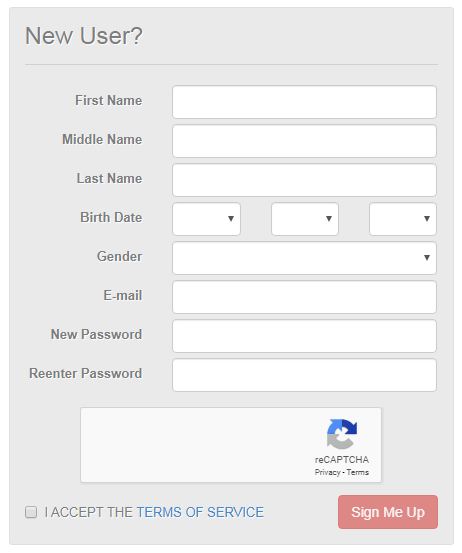Open reCAPTCHA Terms link
The image size is (462, 553).
click(358, 472)
